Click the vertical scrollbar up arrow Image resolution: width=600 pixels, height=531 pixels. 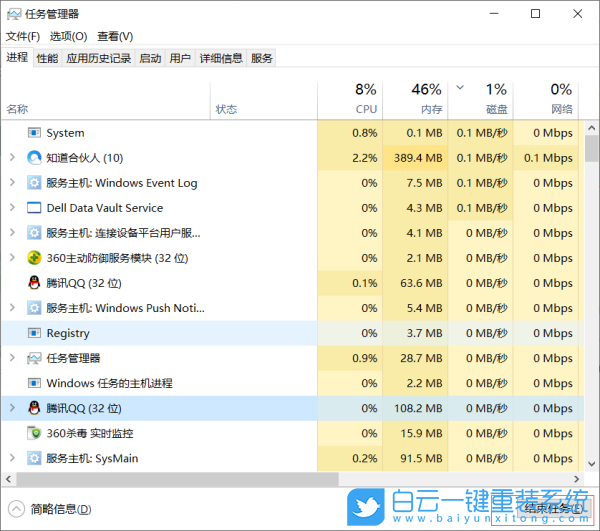(592, 128)
